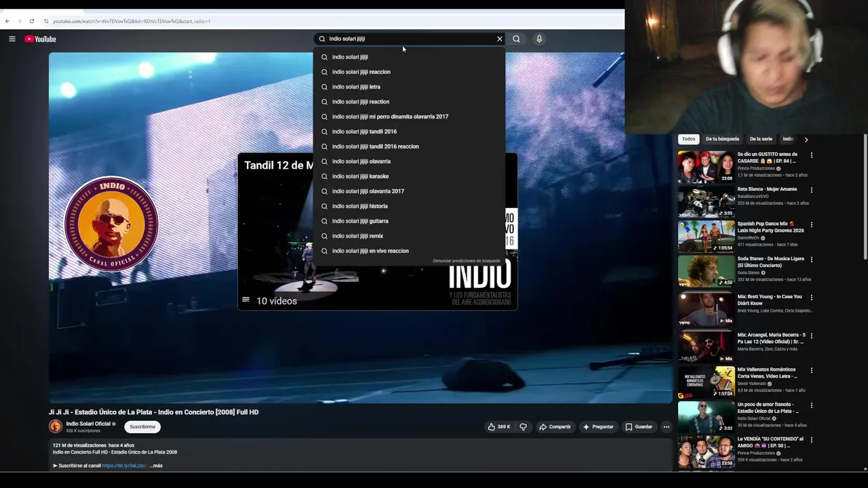Clear the search box with the X
The height and width of the screenshot is (488, 868).
click(x=500, y=39)
